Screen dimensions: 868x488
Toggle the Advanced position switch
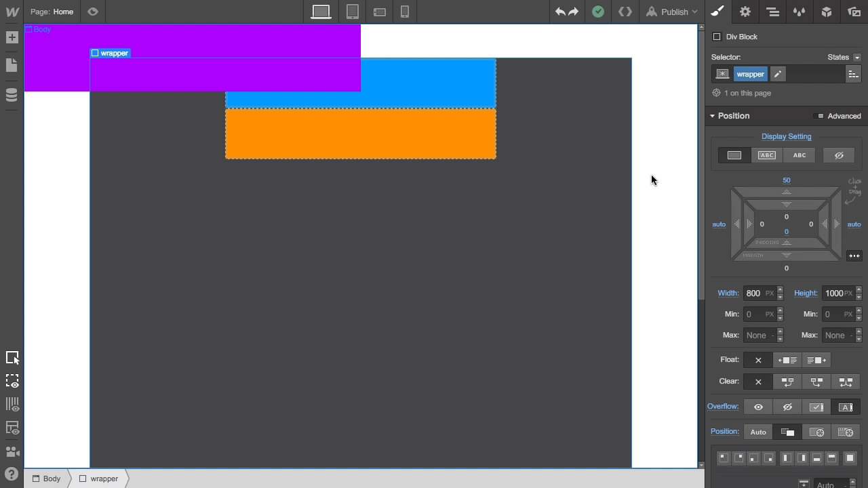pos(838,116)
